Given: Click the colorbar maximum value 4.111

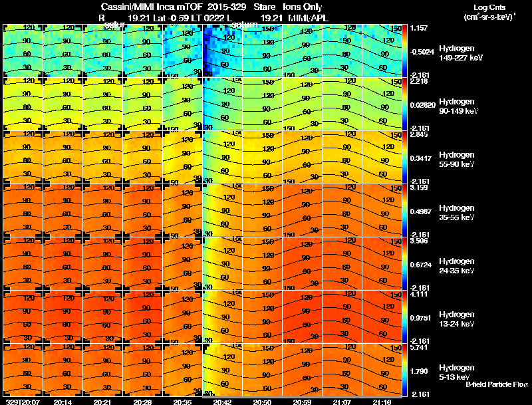Looking at the screenshot, I should point(419,294).
